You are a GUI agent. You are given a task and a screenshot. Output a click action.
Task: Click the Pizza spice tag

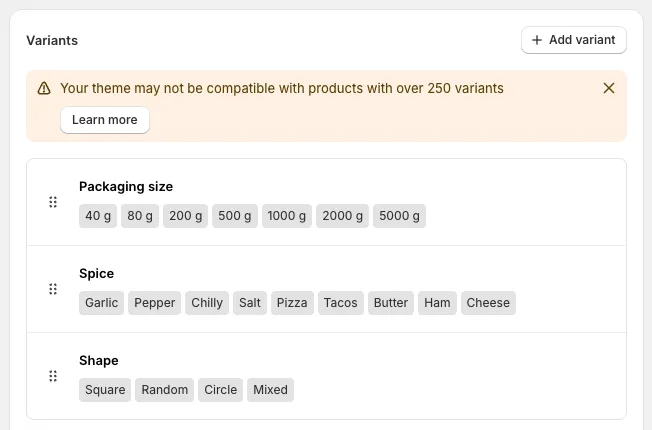point(292,303)
